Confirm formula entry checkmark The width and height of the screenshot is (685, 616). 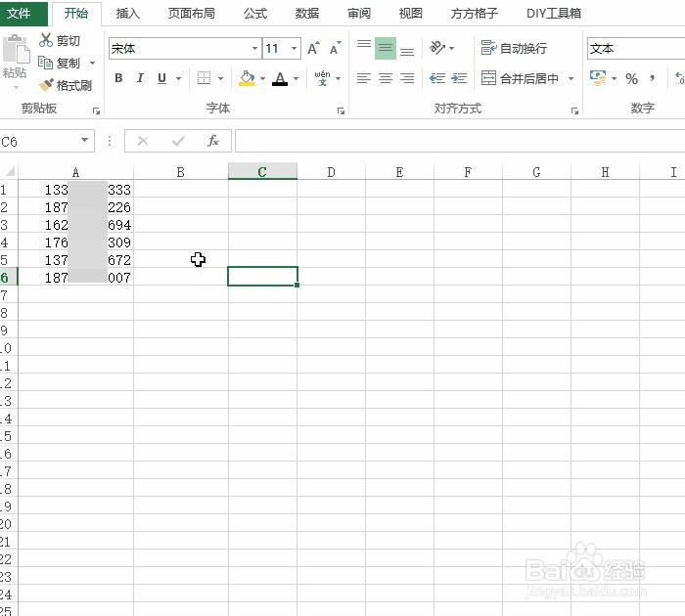click(178, 141)
